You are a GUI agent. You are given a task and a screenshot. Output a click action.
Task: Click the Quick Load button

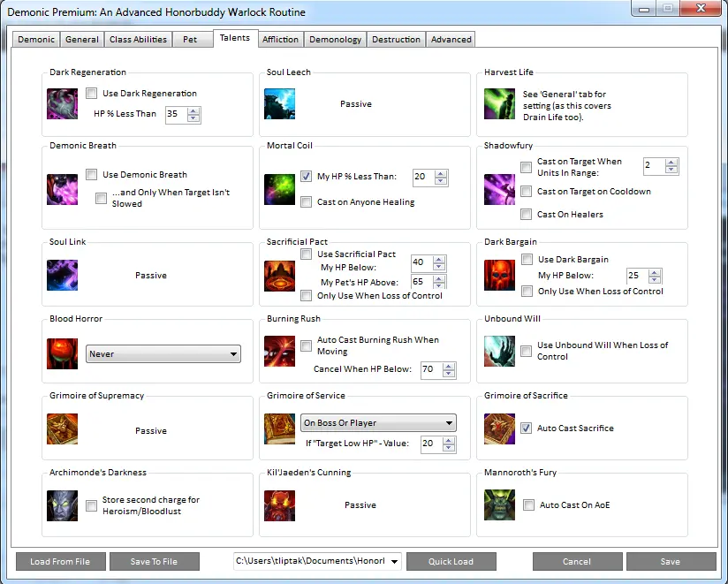tap(451, 561)
